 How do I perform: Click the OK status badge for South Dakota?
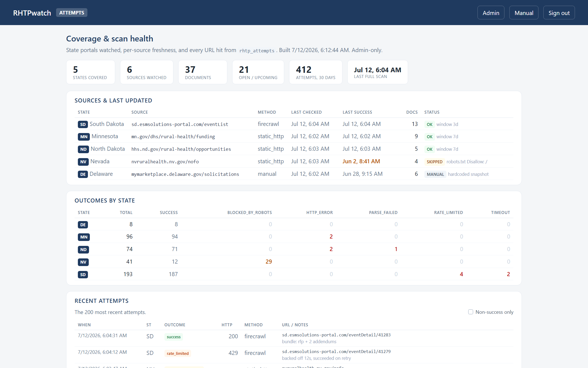click(x=430, y=124)
